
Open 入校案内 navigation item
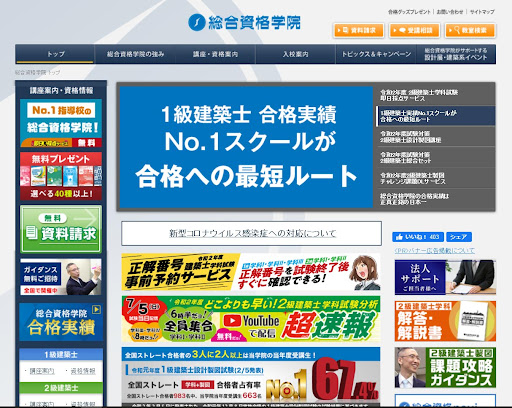tap(295, 54)
